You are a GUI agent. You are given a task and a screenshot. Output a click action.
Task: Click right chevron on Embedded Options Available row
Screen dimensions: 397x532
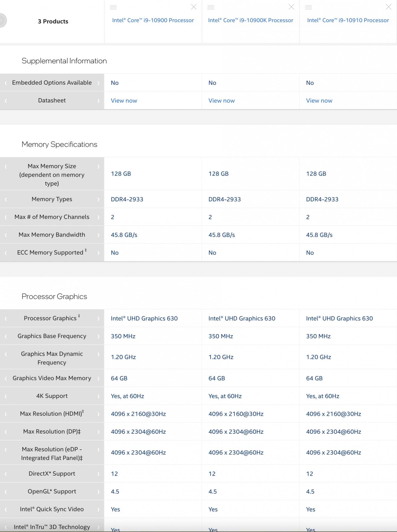(x=98, y=83)
